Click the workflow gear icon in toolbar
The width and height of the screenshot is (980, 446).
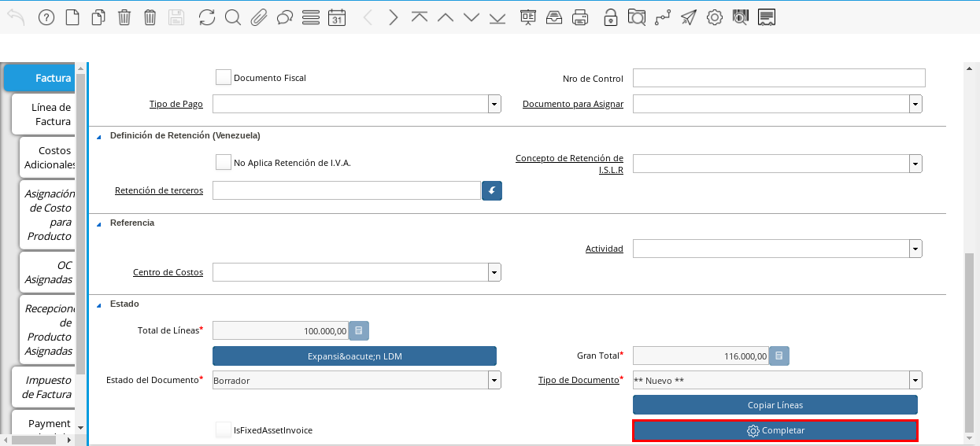(x=714, y=17)
